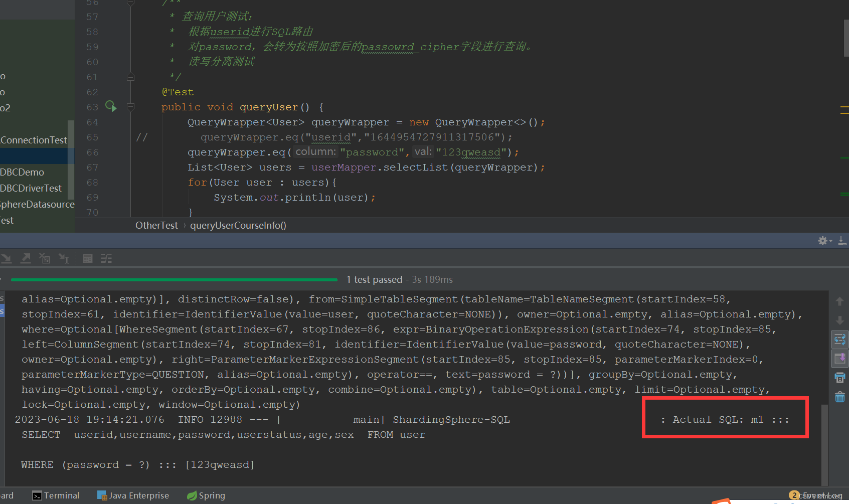This screenshot has height=504, width=849.
Task: Click queryUserCourseInfo() in the breadcrumb
Action: pyautogui.click(x=238, y=225)
